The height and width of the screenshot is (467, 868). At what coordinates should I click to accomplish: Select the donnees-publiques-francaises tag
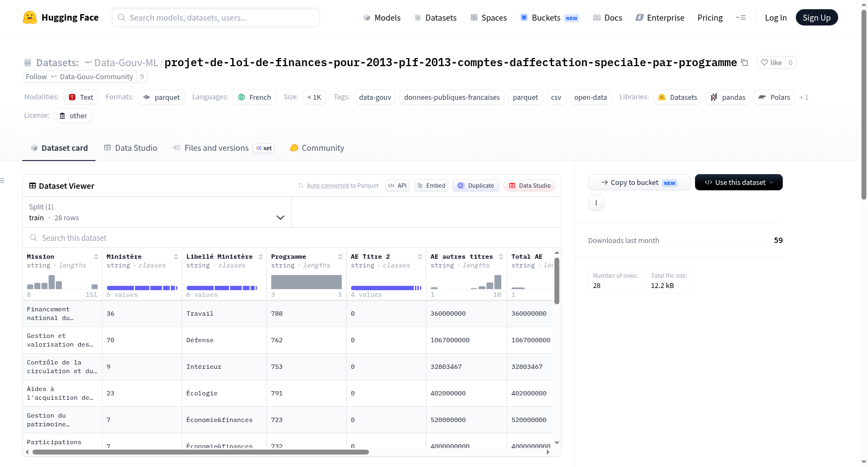pos(452,97)
